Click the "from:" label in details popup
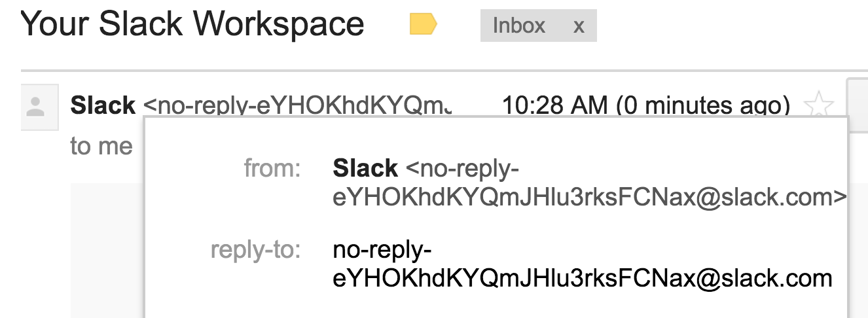 [272, 169]
